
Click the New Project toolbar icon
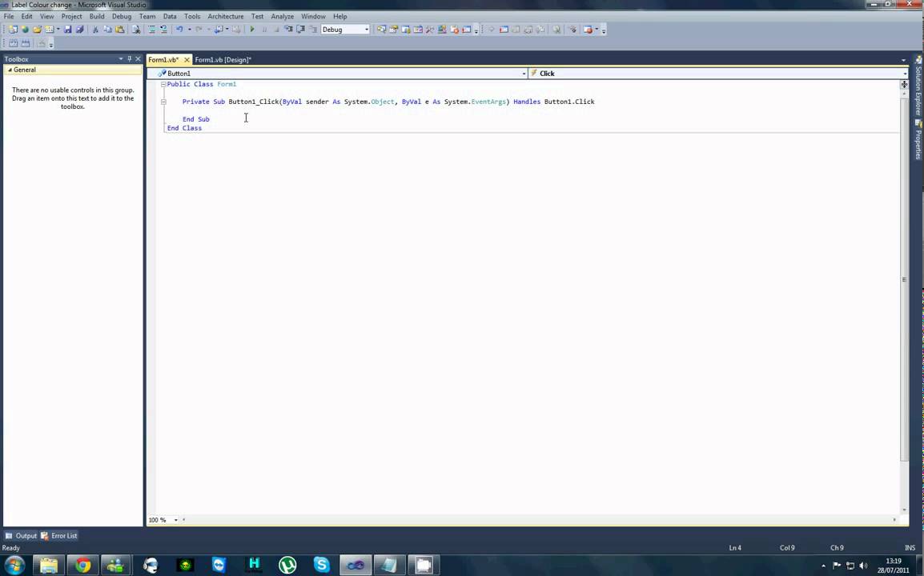(12, 29)
